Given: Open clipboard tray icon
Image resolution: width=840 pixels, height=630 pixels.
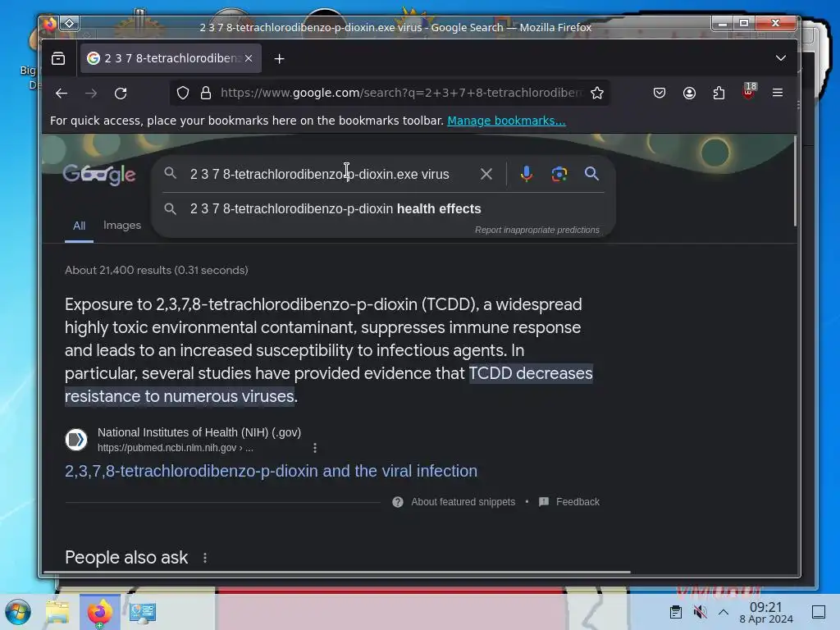Looking at the screenshot, I should click(676, 612).
